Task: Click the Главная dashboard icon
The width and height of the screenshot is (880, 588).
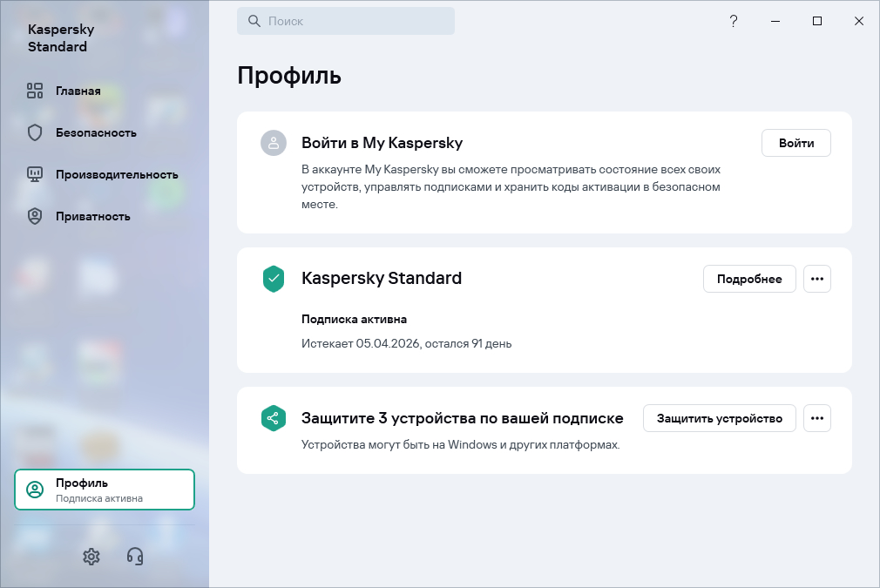Action: [x=35, y=91]
